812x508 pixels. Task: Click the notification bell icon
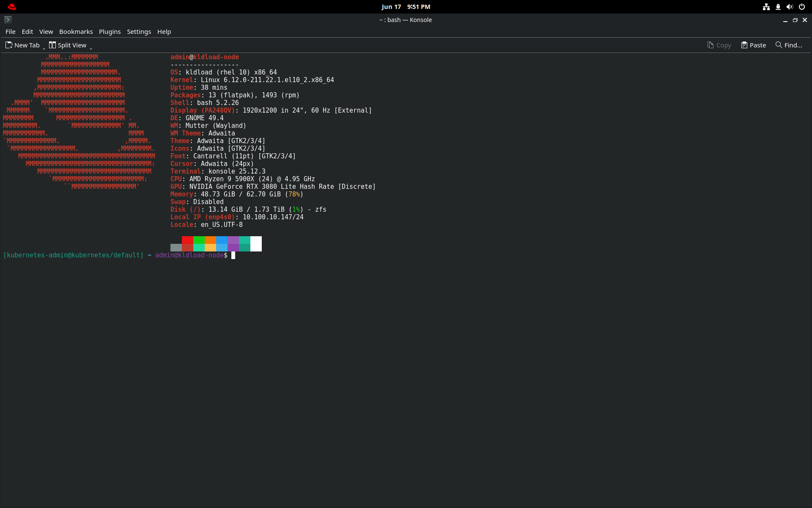click(x=778, y=7)
